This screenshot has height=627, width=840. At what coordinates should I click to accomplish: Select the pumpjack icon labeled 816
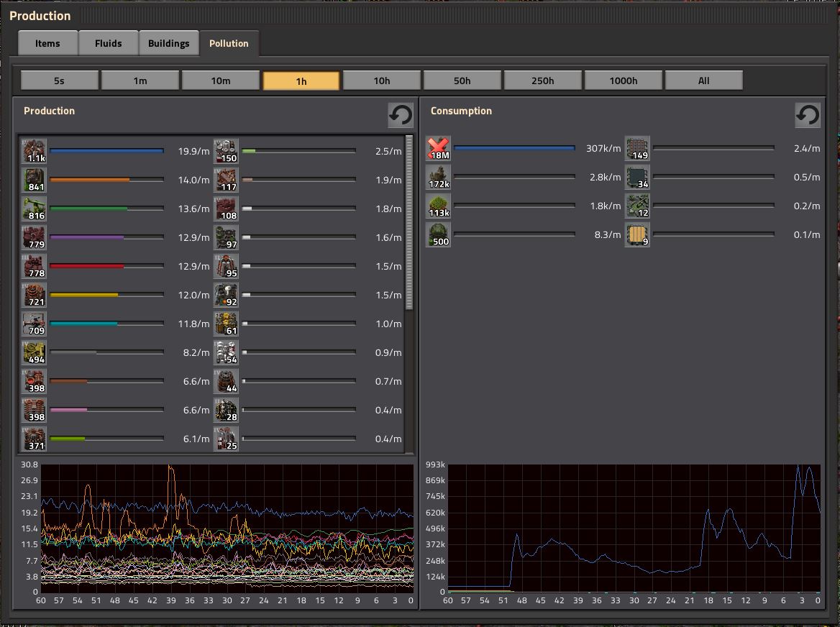click(x=34, y=209)
